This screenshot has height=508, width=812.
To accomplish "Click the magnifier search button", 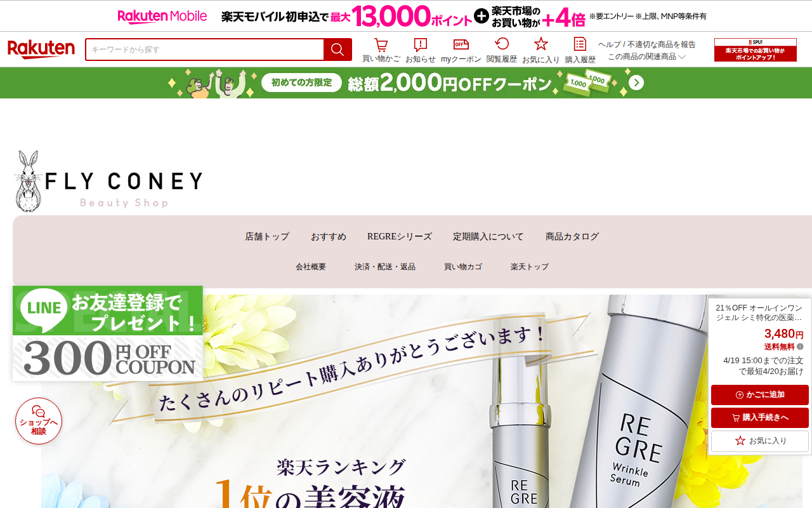I will [337, 50].
